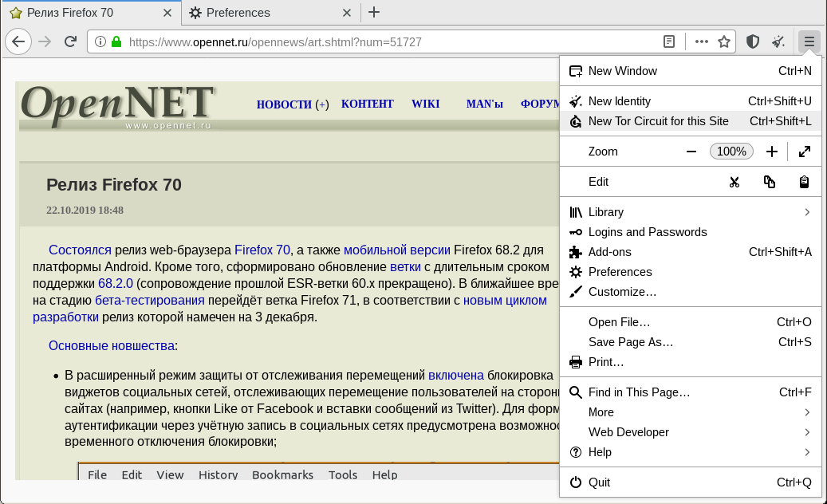Screen dimensions: 827x504
Task: Close the hamburger menu button
Action: (809, 41)
